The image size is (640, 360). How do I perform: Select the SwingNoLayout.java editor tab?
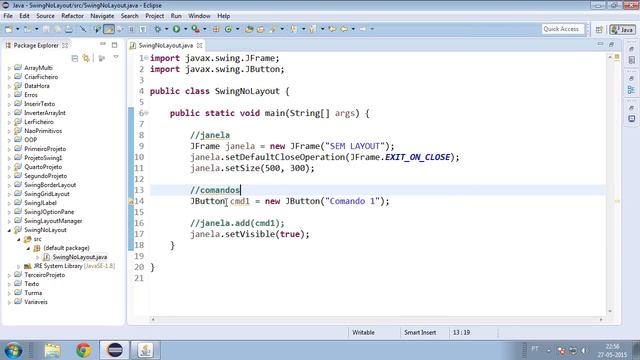(x=165, y=45)
